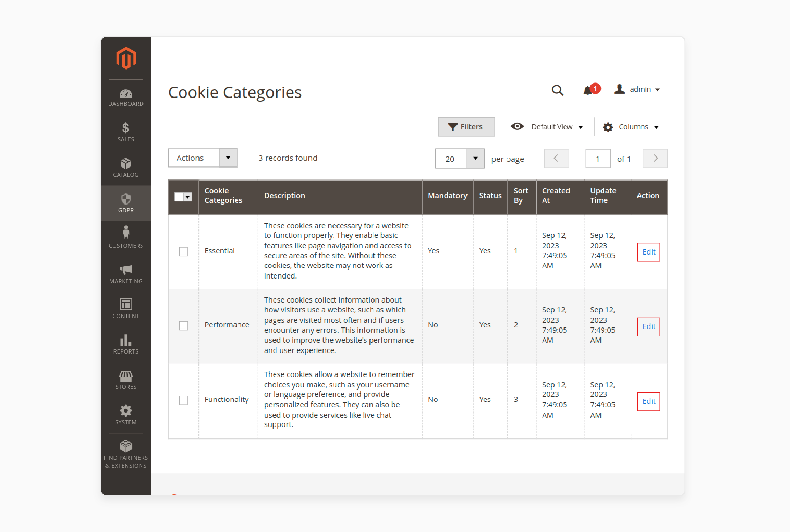Click the Columns gear icon
The width and height of the screenshot is (790, 532).
[608, 127]
